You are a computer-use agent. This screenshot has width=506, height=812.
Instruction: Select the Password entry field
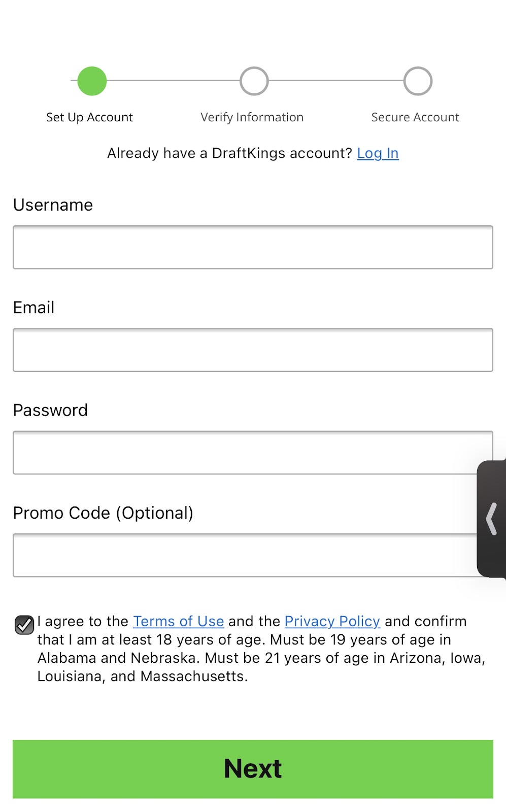[x=244, y=453]
